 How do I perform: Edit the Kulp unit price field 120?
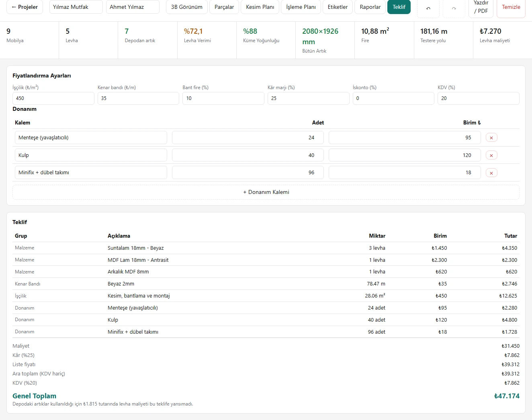click(x=405, y=155)
